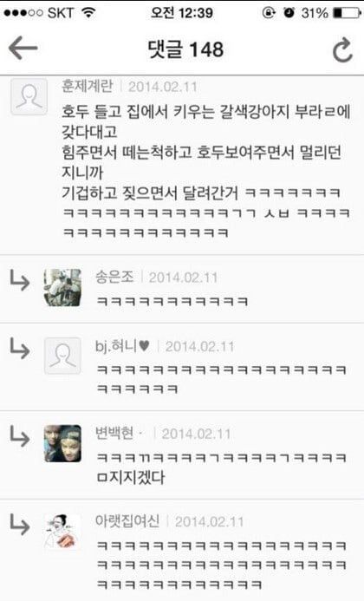Select the reply arrow beside 변백현's comment
The width and height of the screenshot is (364, 601).
(x=20, y=436)
